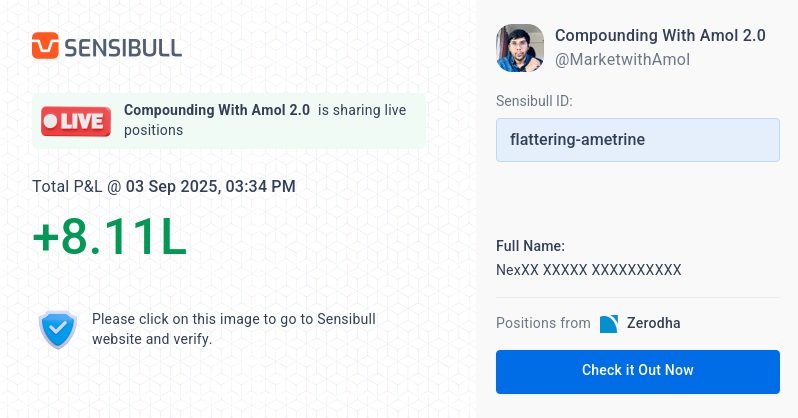Open the @MarketwithAmol handle
This screenshot has height=418, width=798.
pos(622,60)
